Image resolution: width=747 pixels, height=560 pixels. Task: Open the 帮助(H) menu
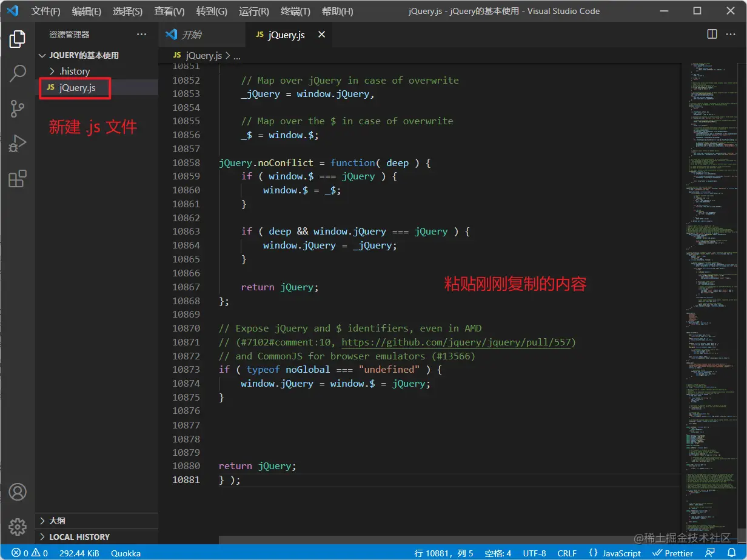(x=337, y=12)
